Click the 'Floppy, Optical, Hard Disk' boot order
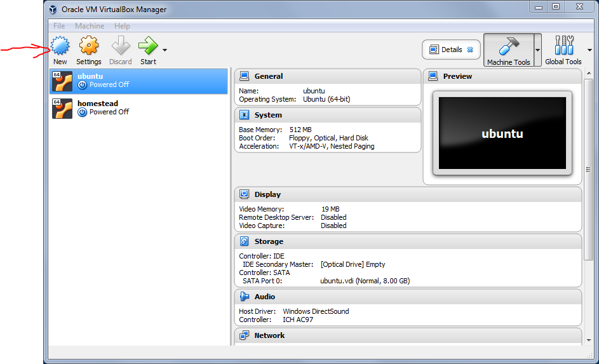Viewport: 599px width, 364px height. (328, 138)
